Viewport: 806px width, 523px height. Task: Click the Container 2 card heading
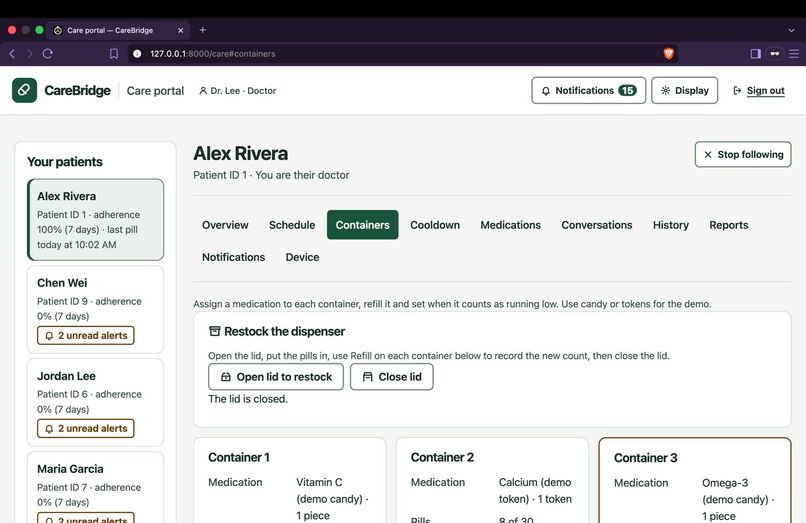[442, 457]
